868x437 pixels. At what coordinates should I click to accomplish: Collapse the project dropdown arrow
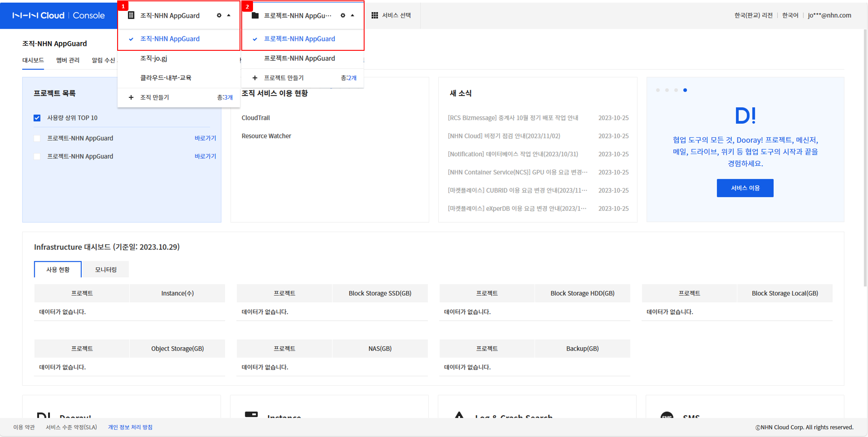pyautogui.click(x=352, y=15)
